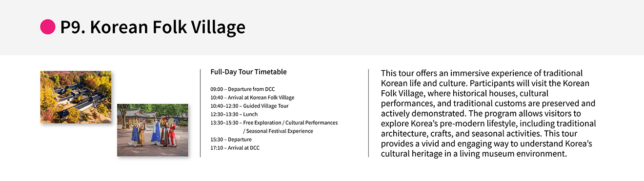
Task: Click the Full-Day Tour Timetable title
Action: click(248, 72)
